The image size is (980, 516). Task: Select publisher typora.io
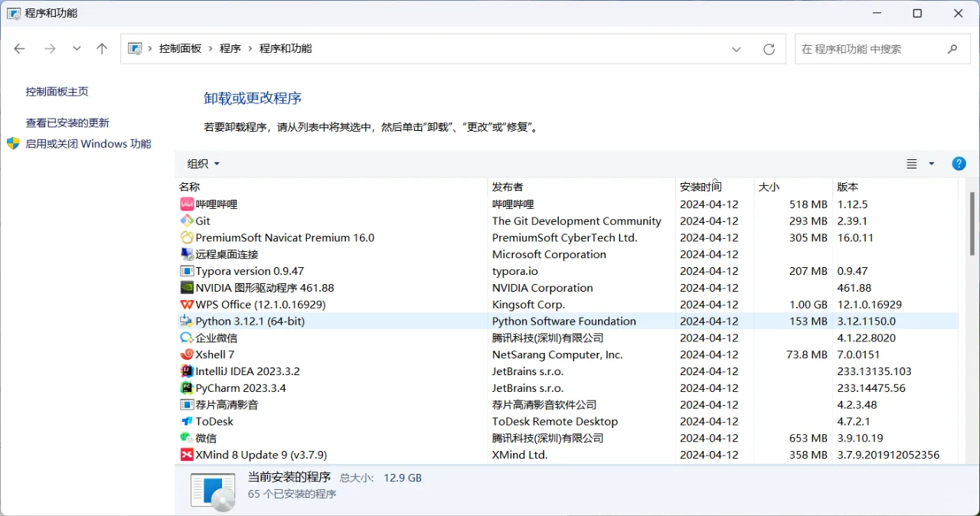515,271
